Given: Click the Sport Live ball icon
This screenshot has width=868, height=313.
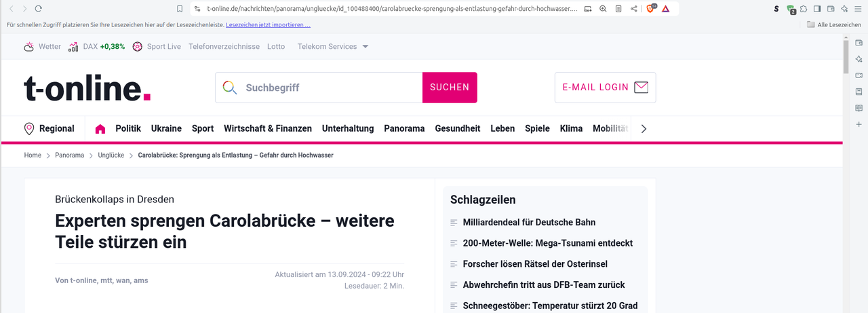Looking at the screenshot, I should click(x=138, y=47).
